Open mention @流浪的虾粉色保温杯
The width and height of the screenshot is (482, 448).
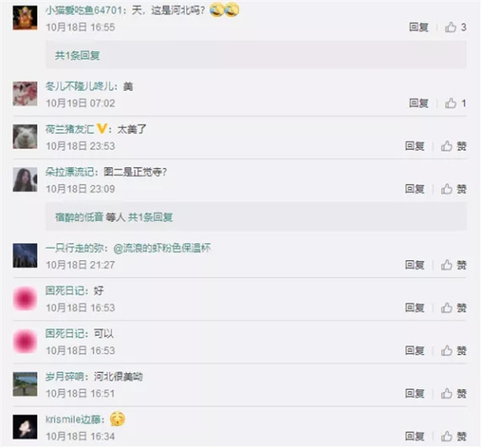point(162,248)
